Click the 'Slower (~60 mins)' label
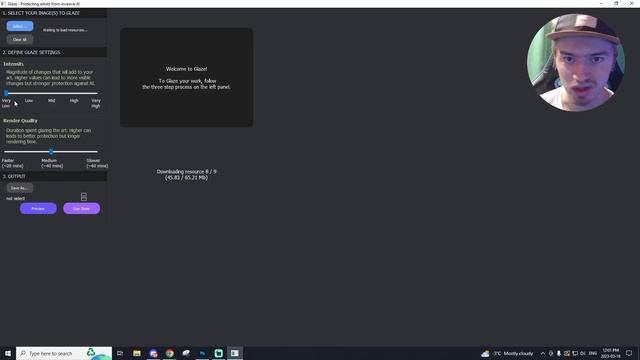 click(97, 163)
